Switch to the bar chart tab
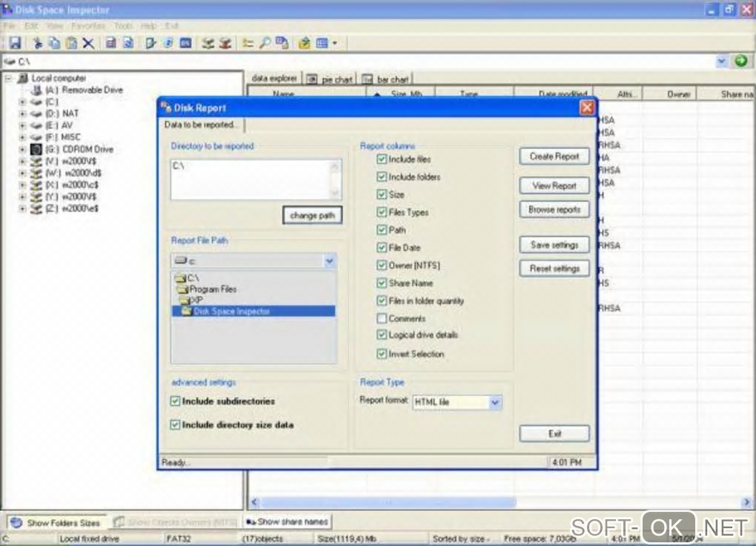756x546 pixels. tap(386, 79)
